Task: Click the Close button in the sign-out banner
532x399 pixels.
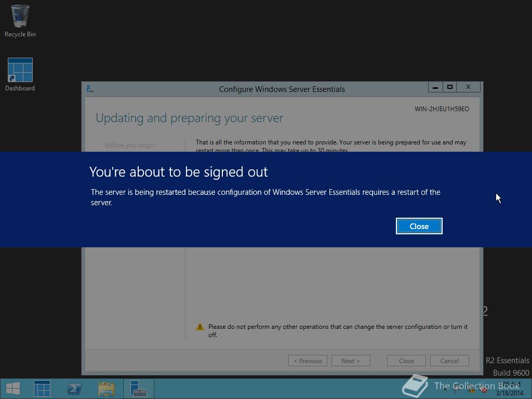Action: pos(419,226)
